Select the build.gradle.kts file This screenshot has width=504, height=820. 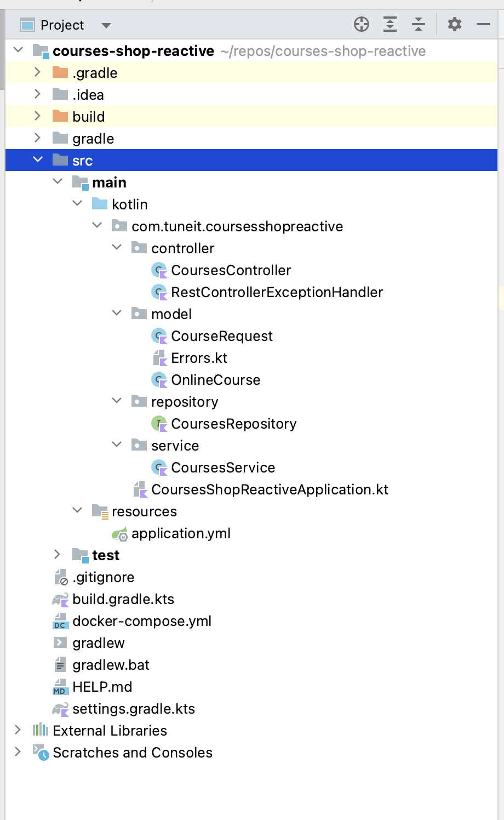coord(123,599)
